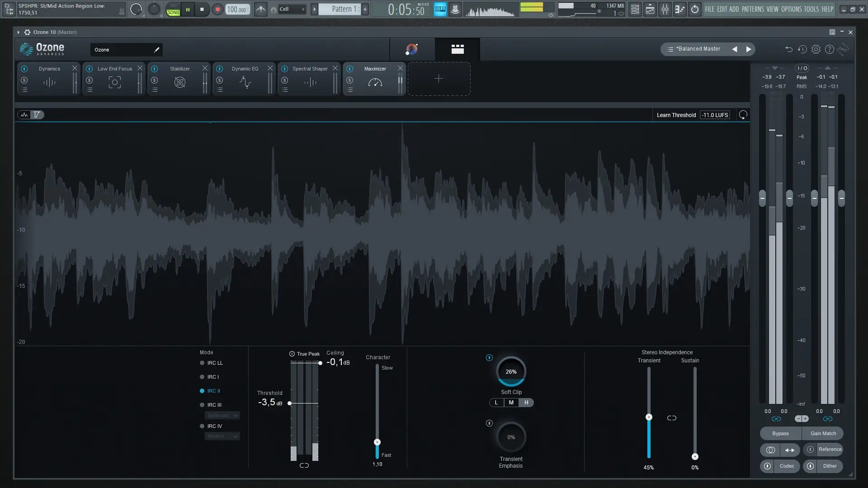Image resolution: width=868 pixels, height=488 pixels.
Task: Click the Gain Match button
Action: 823,433
